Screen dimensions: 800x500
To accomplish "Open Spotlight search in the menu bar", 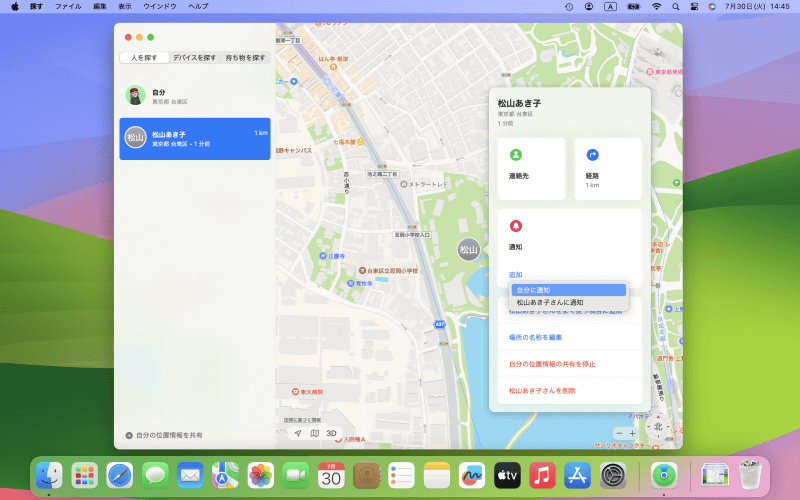I will pos(676,7).
